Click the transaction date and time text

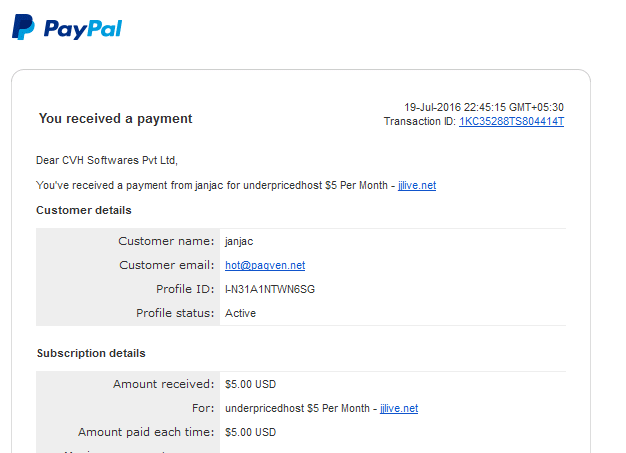(x=484, y=107)
